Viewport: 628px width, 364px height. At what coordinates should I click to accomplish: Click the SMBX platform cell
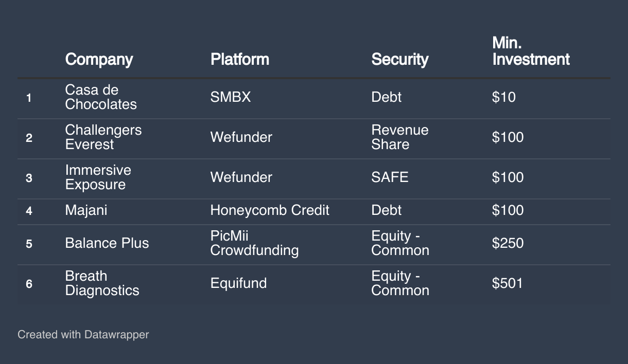tap(230, 97)
